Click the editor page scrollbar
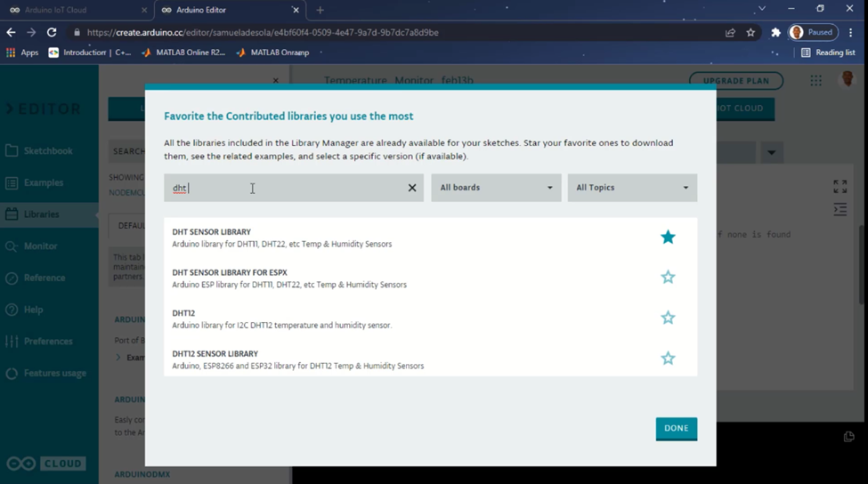The height and width of the screenshot is (484, 868). 862,264
